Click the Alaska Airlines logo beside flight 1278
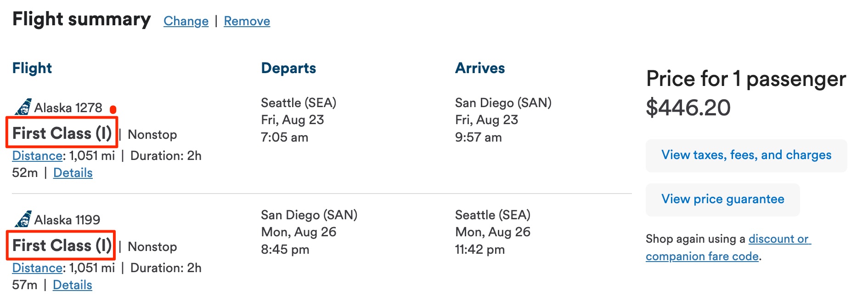This screenshot has width=868, height=308. 24,107
